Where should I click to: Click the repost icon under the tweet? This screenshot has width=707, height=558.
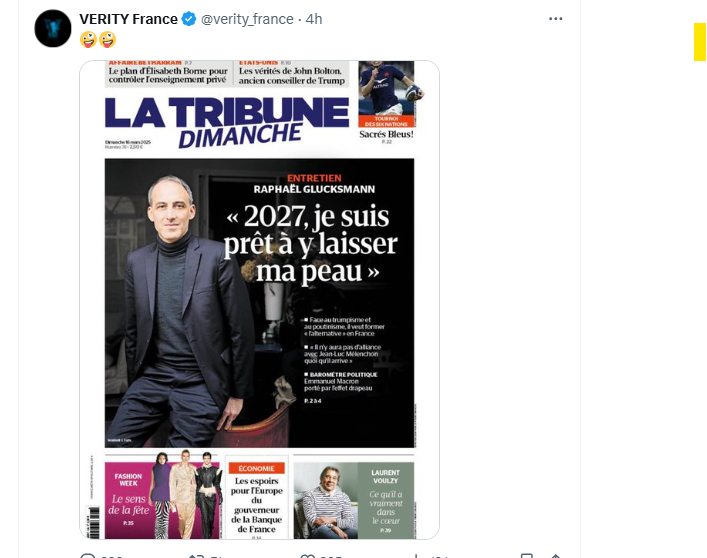click(196, 556)
